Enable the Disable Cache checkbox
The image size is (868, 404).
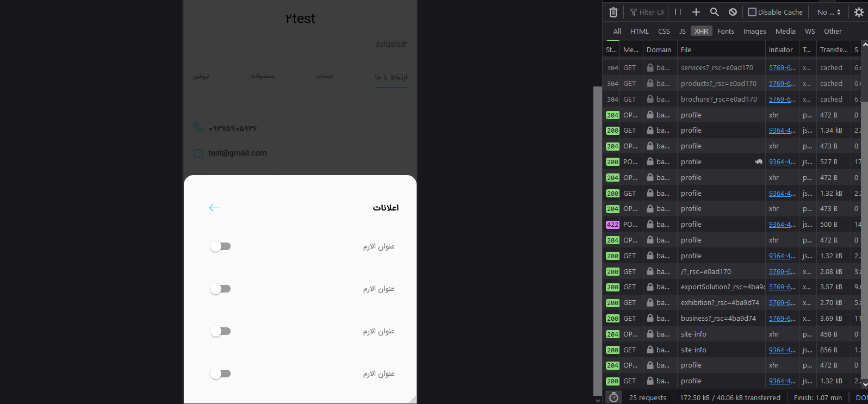tap(752, 12)
